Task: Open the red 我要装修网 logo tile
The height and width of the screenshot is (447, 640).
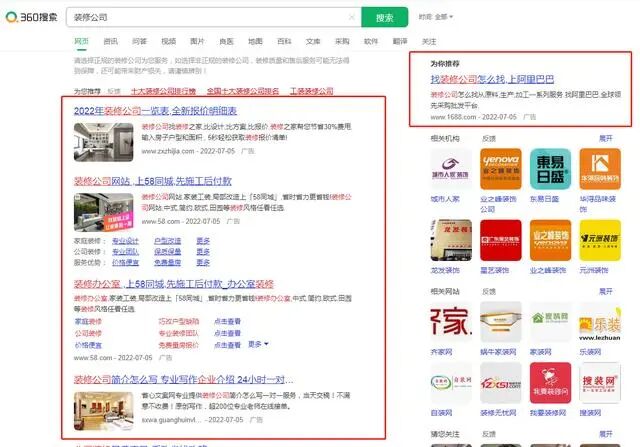Action: [x=550, y=383]
